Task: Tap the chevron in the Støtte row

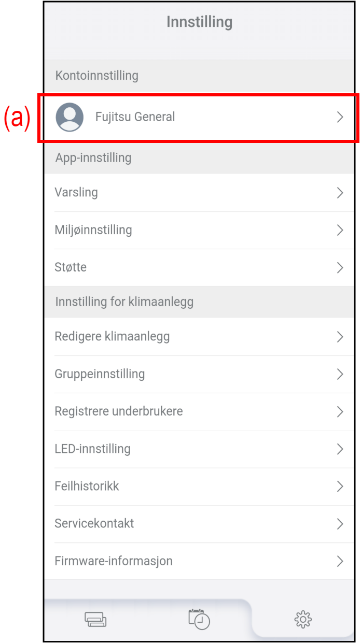Action: click(340, 267)
